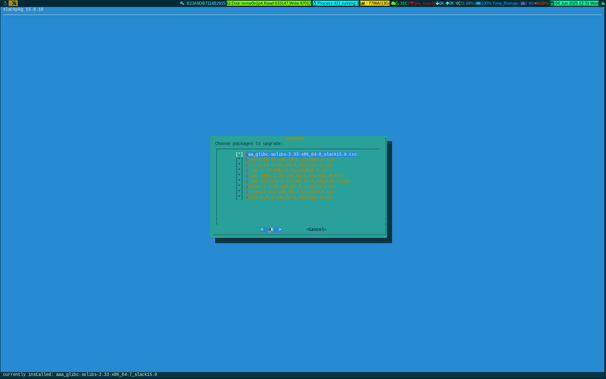Select the glibc-profile-2.33 package name
The width and height of the screenshot is (606, 379).
[297, 181]
